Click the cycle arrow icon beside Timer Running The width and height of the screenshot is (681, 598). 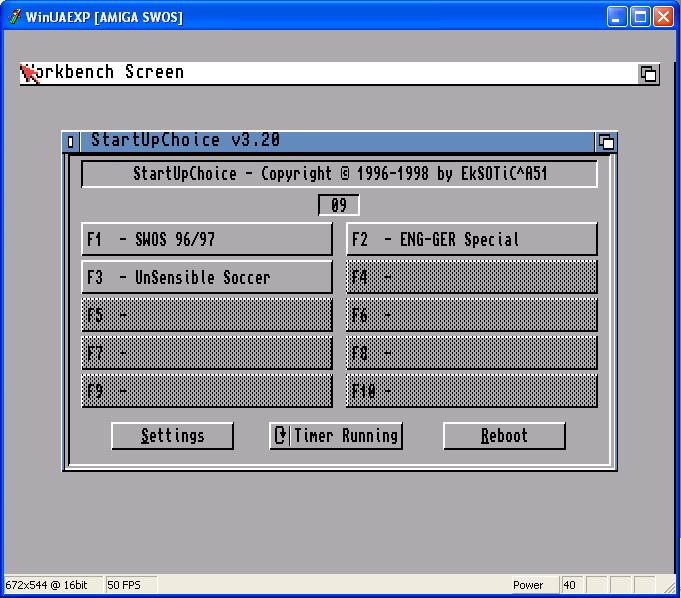(280, 435)
